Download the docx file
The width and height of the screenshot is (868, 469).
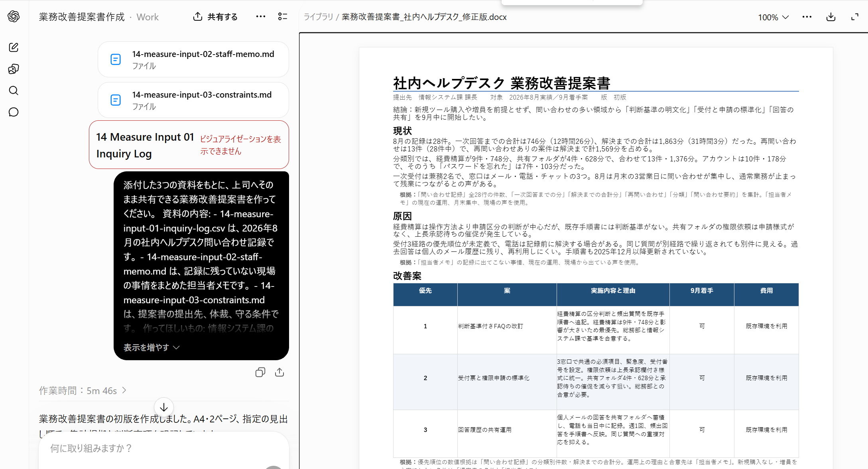831,17
